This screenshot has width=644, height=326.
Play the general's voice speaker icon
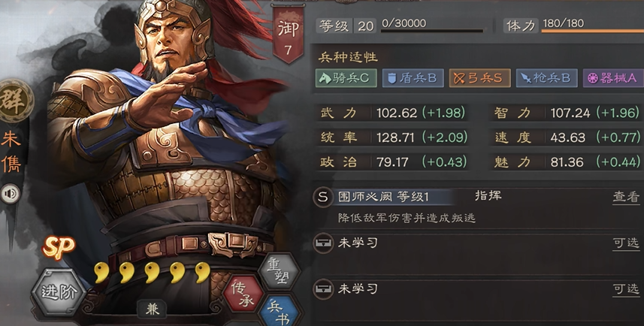[11, 194]
